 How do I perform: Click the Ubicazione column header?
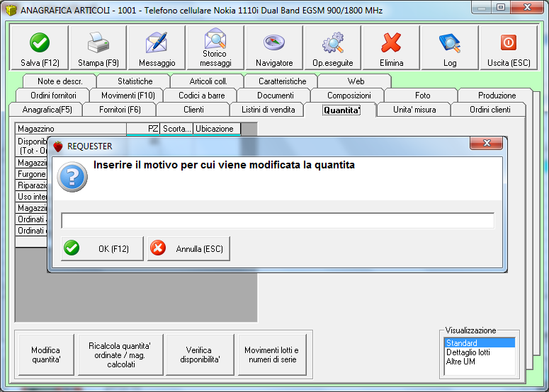(217, 128)
